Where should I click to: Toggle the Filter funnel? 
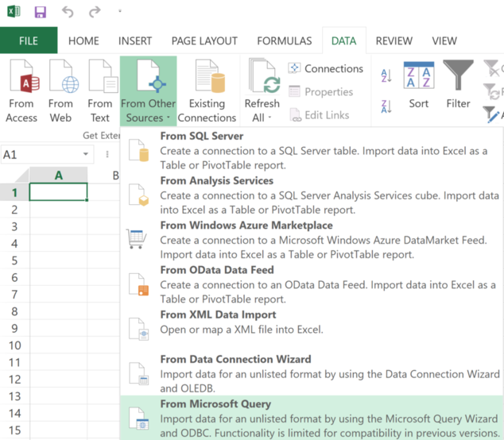[459, 85]
